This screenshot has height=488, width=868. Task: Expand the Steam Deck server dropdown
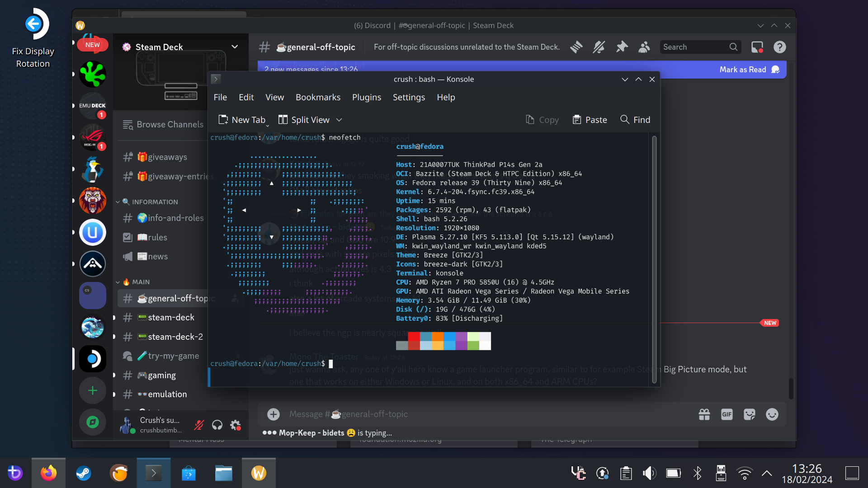coord(235,47)
